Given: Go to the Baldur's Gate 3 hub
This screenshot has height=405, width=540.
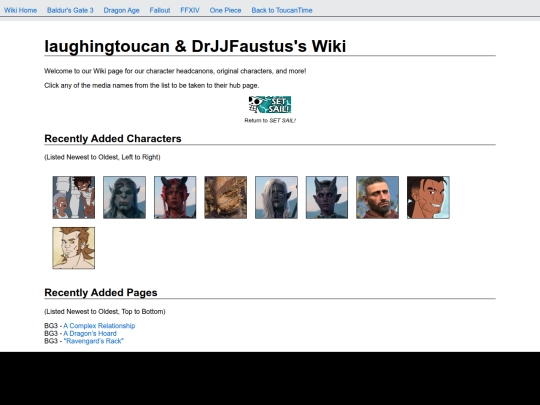Looking at the screenshot, I should (70, 10).
